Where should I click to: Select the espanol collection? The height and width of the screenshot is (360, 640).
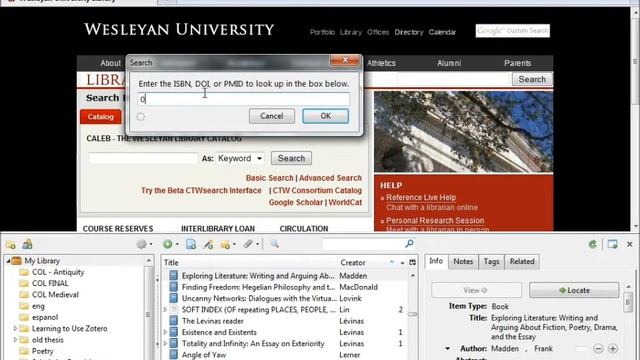[45, 317]
